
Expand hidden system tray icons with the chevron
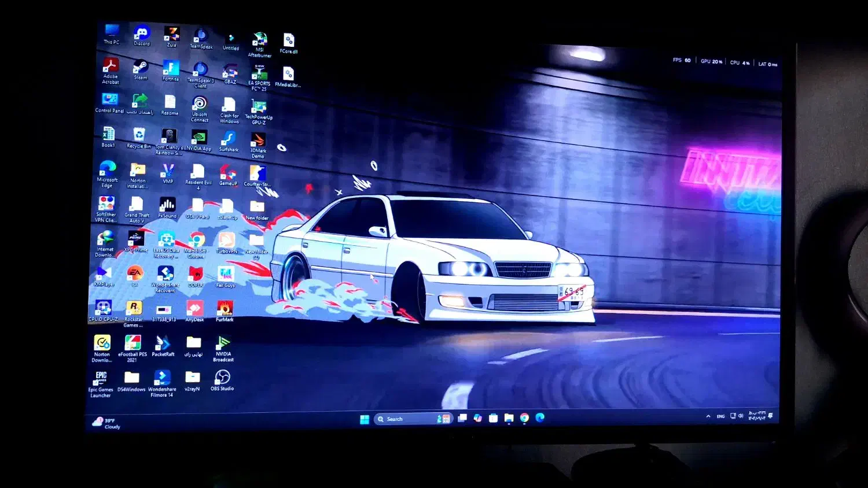pos(708,416)
